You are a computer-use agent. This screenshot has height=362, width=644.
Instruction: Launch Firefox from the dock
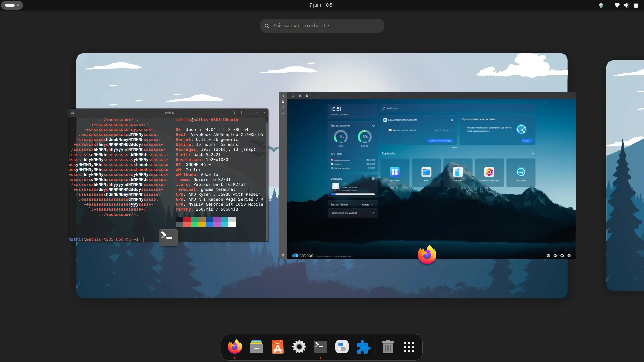[x=234, y=347]
